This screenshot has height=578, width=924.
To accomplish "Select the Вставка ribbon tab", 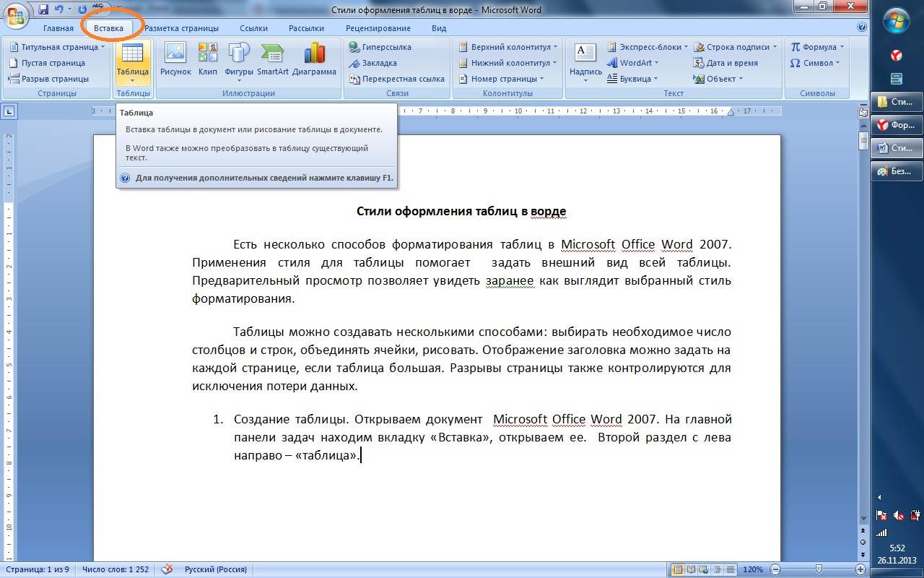I will (x=108, y=28).
